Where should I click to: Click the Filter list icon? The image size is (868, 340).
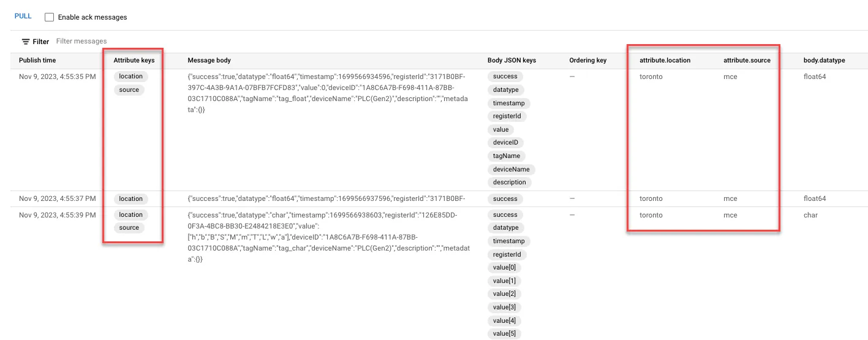click(26, 42)
